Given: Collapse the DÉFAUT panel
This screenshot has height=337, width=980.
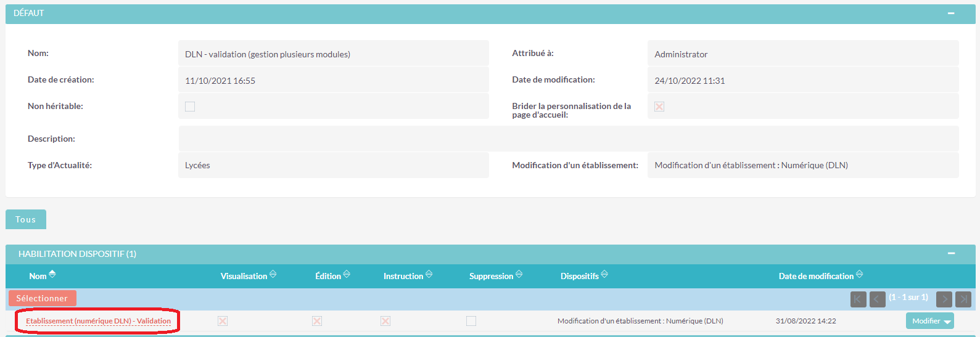Looking at the screenshot, I should [951, 13].
